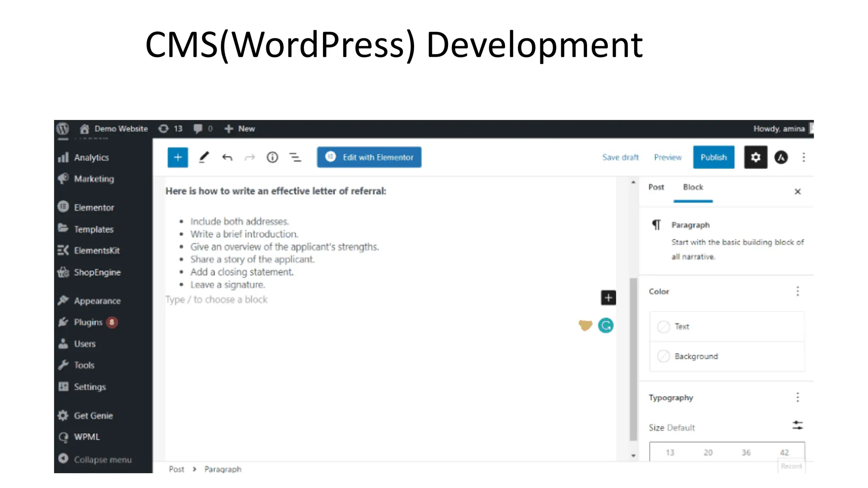This screenshot has height=488, width=868.
Task: Open ShopEngine sidebar menu
Action: [x=89, y=272]
